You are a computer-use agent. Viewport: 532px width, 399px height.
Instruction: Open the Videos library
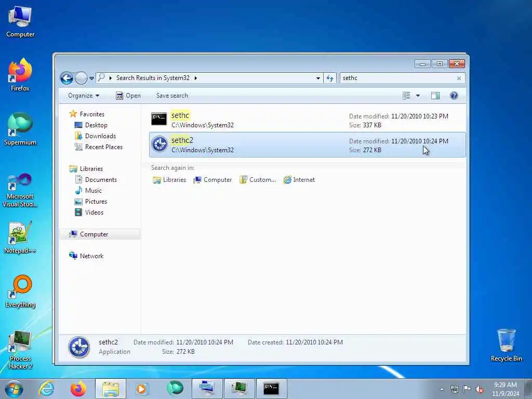(x=89, y=212)
